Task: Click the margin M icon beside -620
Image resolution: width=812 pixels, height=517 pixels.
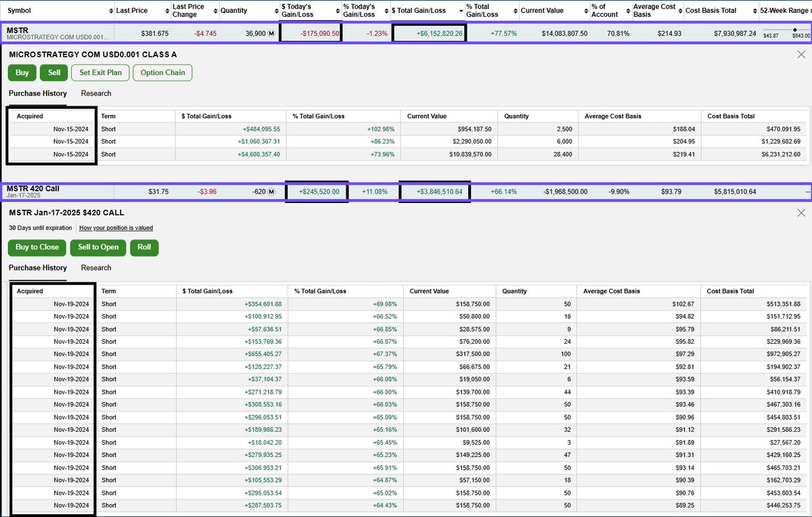Action: coord(271,192)
